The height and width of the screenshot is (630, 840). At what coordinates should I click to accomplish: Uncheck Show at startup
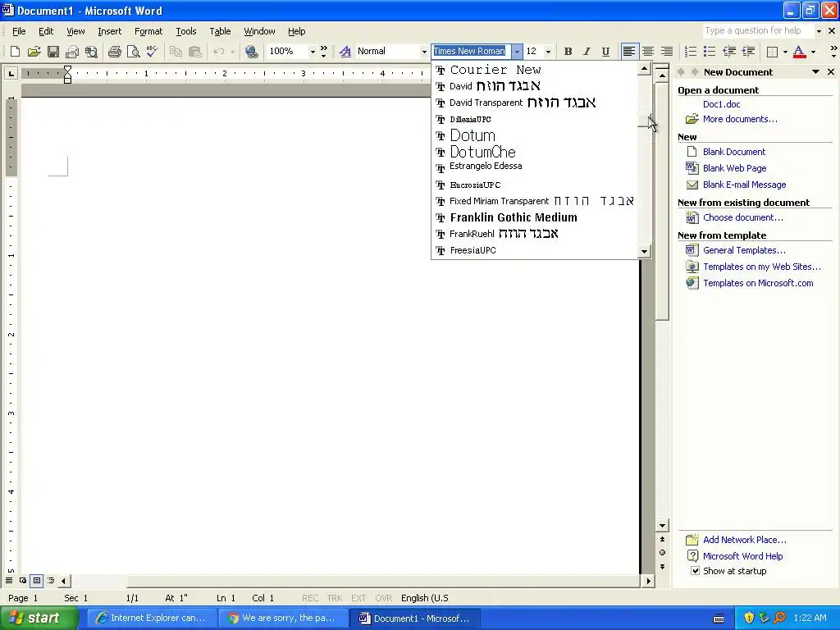(695, 571)
